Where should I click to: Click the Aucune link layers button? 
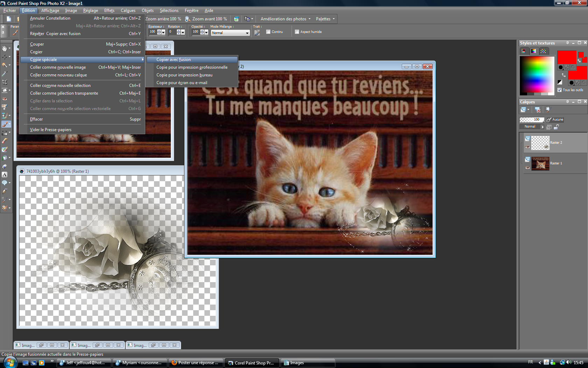(555, 120)
